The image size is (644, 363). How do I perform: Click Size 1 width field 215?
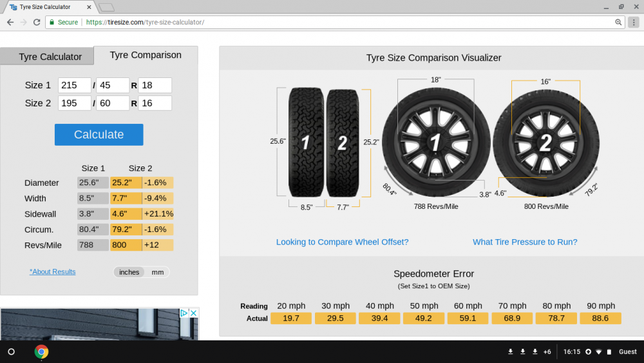[x=74, y=86]
